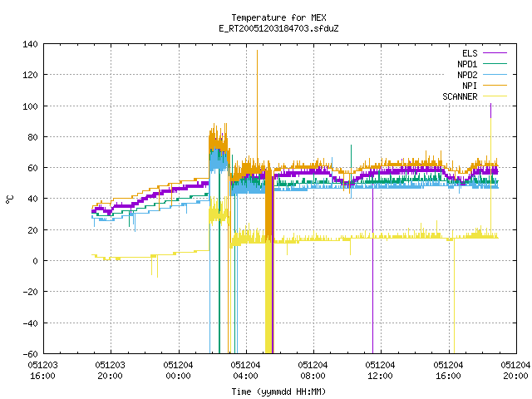Click the purple ELS legend line

[x=495, y=53]
